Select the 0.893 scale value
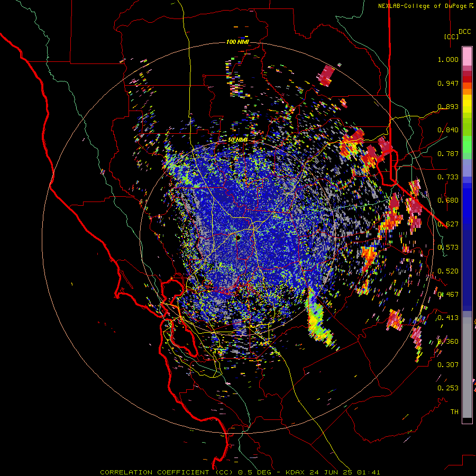Viewport: 476px width, 476px height. pyautogui.click(x=448, y=106)
